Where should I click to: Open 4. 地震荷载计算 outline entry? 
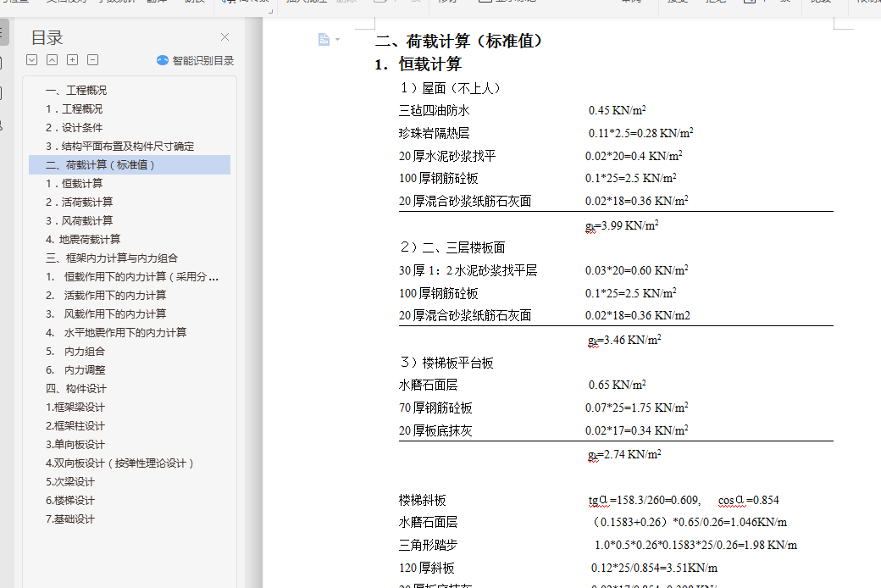[83, 239]
